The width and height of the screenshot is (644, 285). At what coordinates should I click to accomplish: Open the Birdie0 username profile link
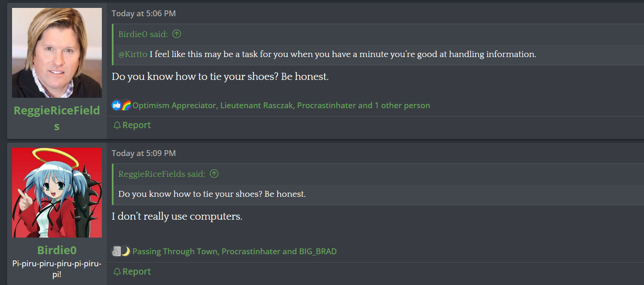tap(57, 250)
